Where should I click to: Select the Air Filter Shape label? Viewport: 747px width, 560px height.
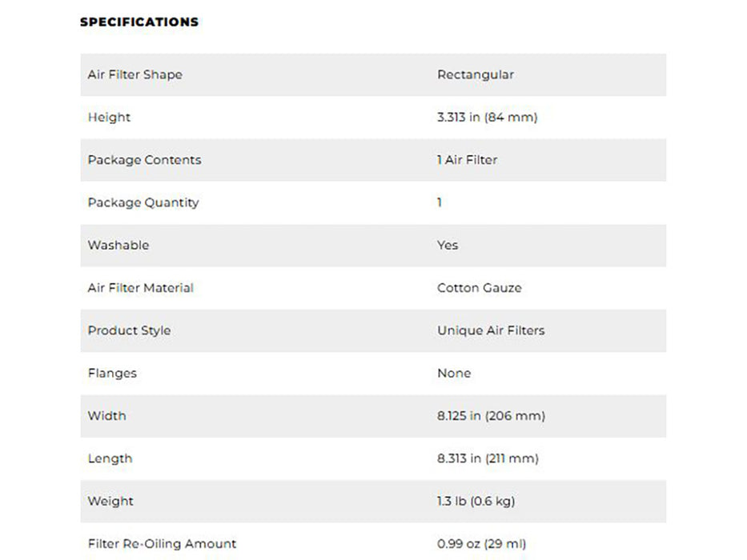point(135,74)
